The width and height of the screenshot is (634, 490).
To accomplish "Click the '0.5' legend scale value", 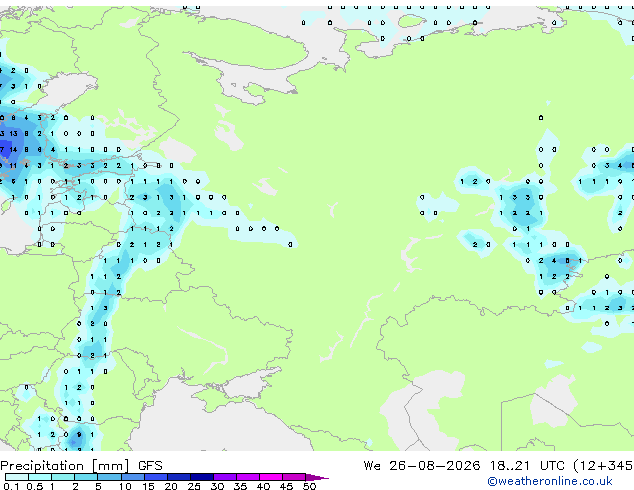I will click(x=35, y=486).
